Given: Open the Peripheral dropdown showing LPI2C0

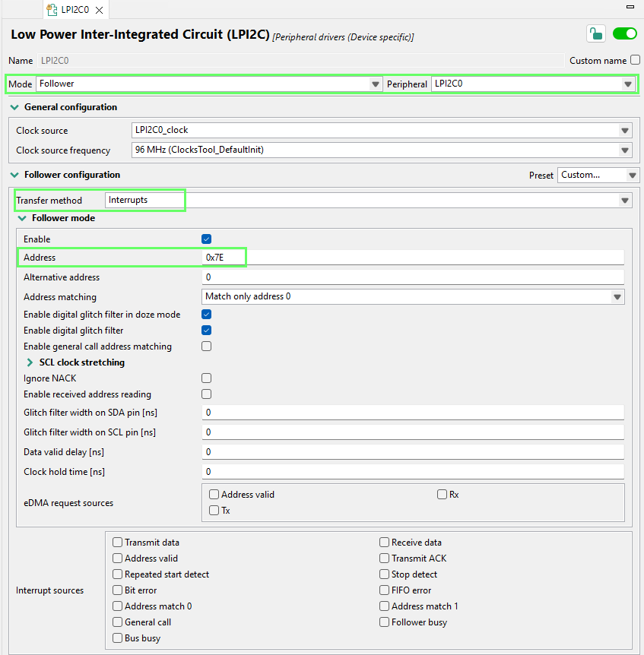Looking at the screenshot, I should pos(533,84).
